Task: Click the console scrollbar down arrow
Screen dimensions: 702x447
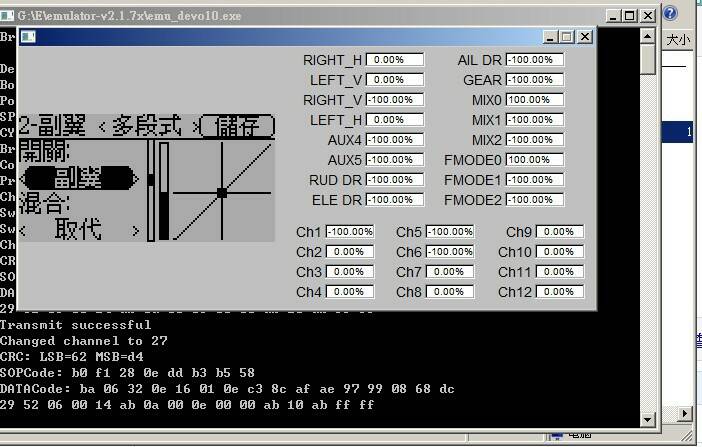Action: point(648,420)
